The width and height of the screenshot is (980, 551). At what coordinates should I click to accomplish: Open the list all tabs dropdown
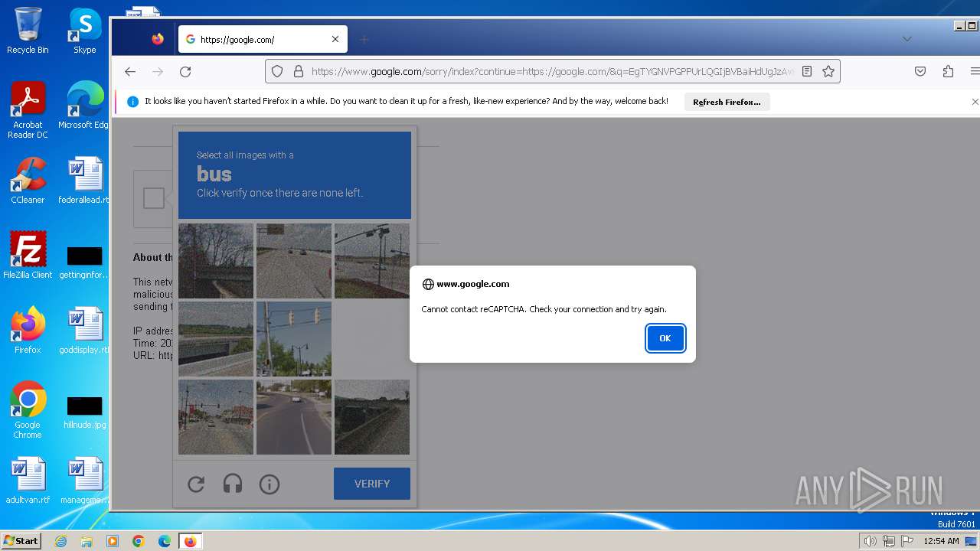[906, 39]
